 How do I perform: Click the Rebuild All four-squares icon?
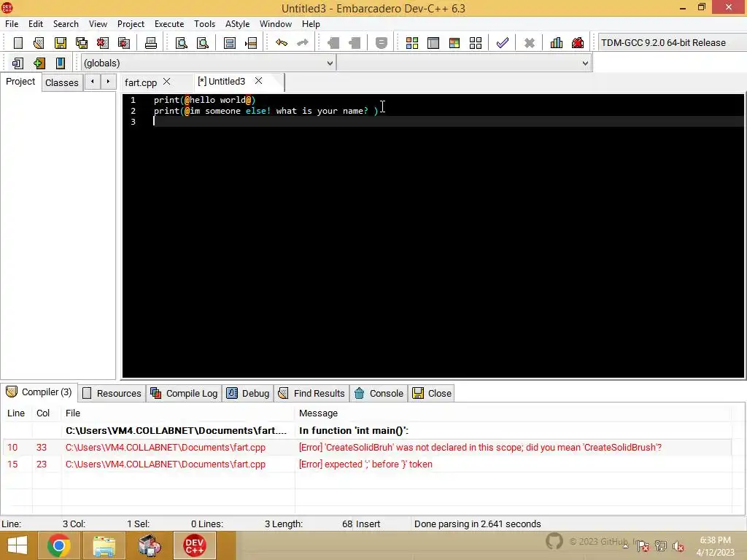[476, 43]
